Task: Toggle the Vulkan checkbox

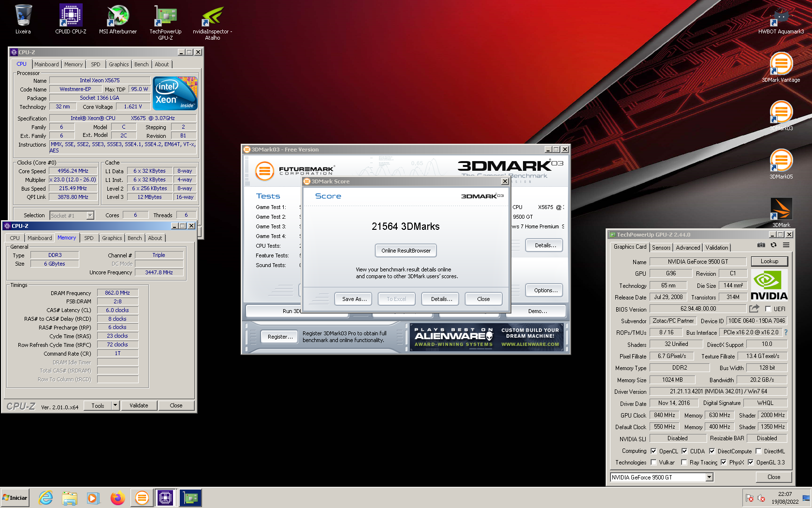Action: coord(653,462)
